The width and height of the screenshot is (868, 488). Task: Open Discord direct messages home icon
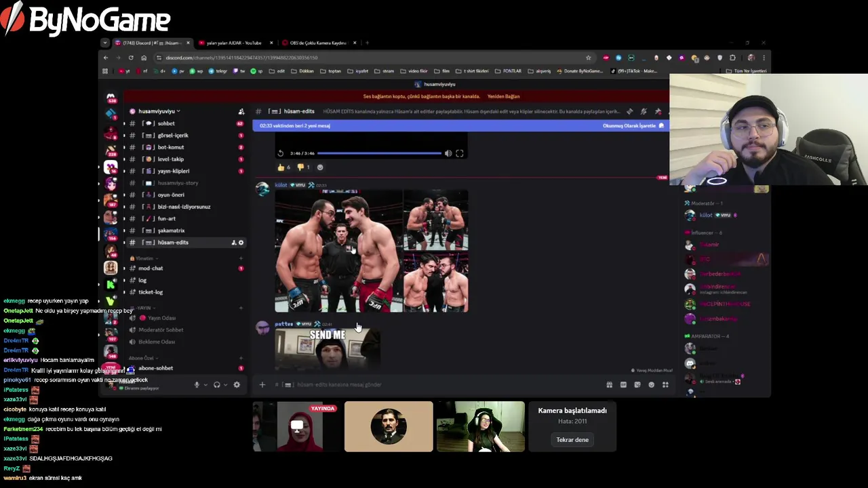(111, 98)
